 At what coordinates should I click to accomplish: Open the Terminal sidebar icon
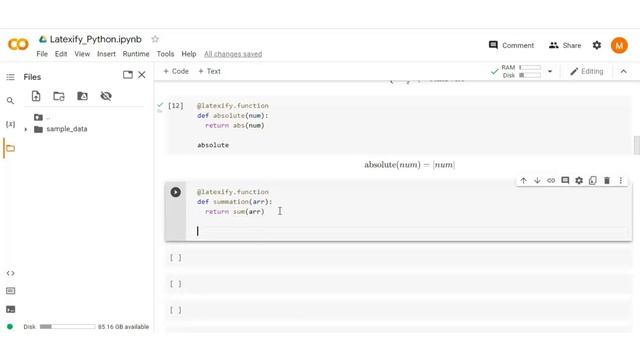[10, 309]
